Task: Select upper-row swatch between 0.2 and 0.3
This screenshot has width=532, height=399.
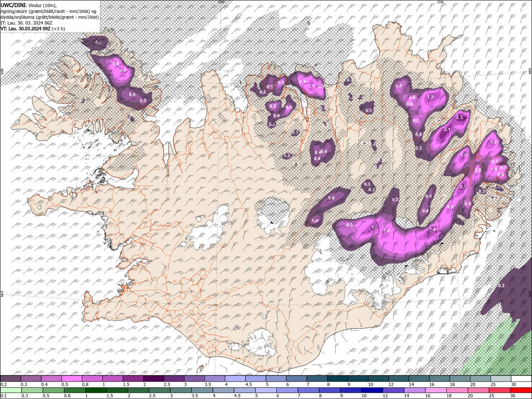Action: 10,379
